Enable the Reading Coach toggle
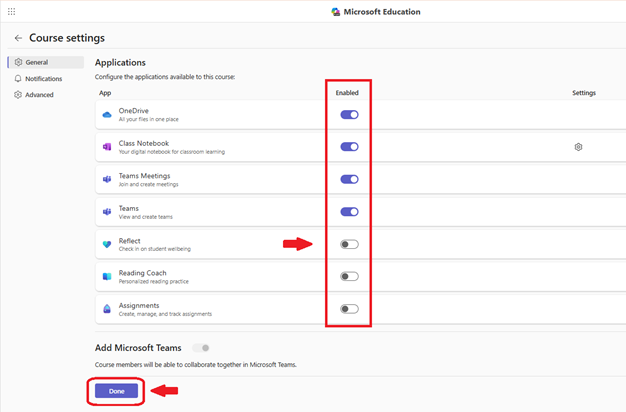This screenshot has height=412, width=626. tap(349, 276)
